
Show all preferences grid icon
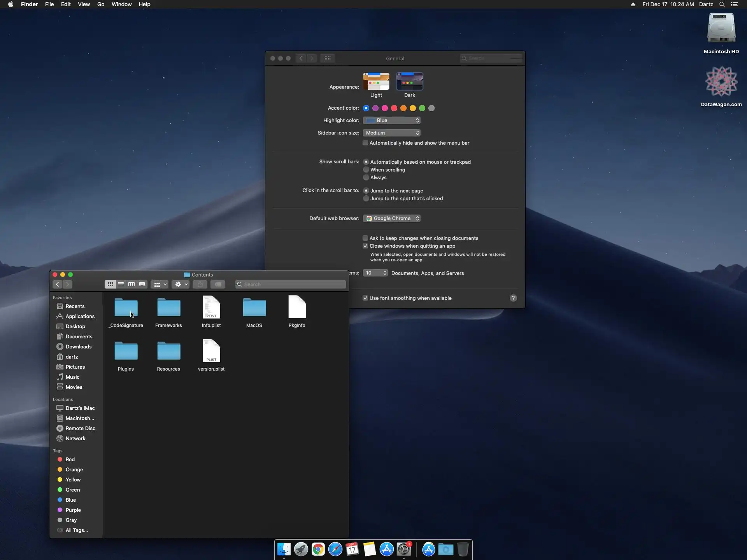(x=328, y=58)
